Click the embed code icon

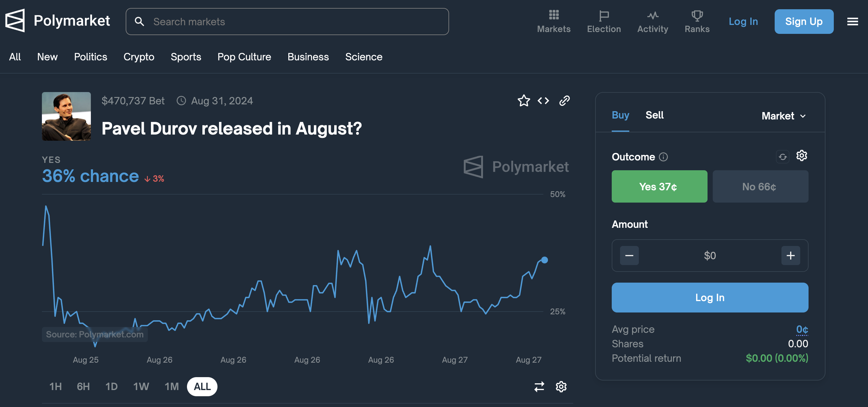(543, 101)
